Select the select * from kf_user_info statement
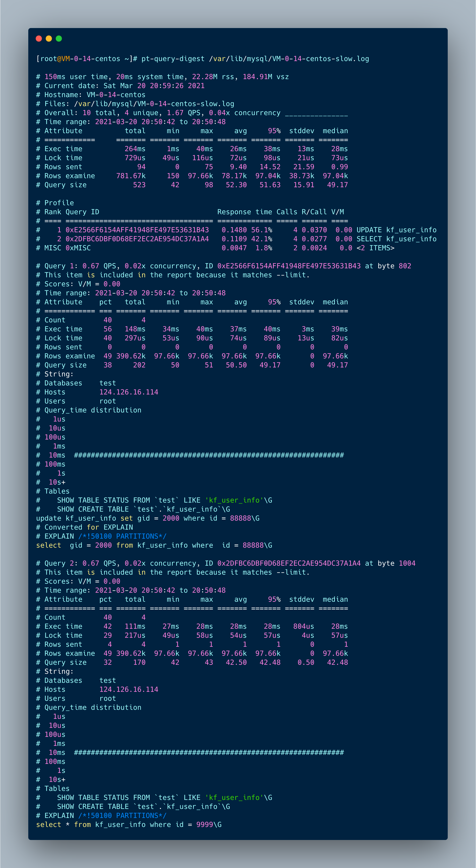 point(129,824)
